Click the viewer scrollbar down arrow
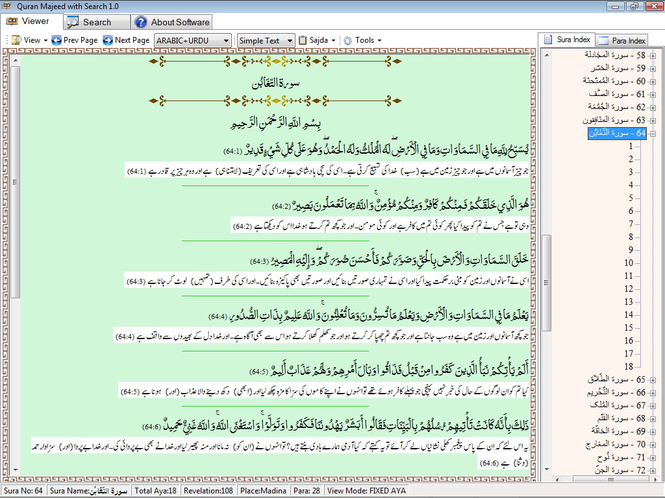665x498 pixels. 16,470
